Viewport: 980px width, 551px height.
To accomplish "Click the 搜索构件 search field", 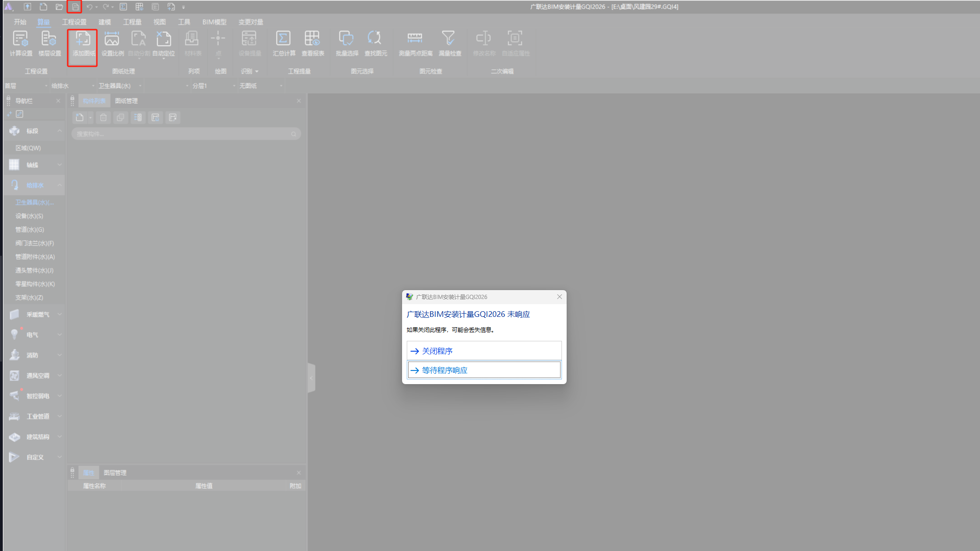I will coord(186,134).
